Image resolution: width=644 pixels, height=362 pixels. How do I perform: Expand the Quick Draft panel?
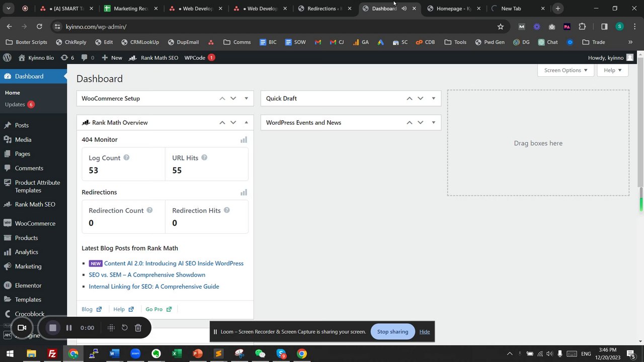pos(433,99)
